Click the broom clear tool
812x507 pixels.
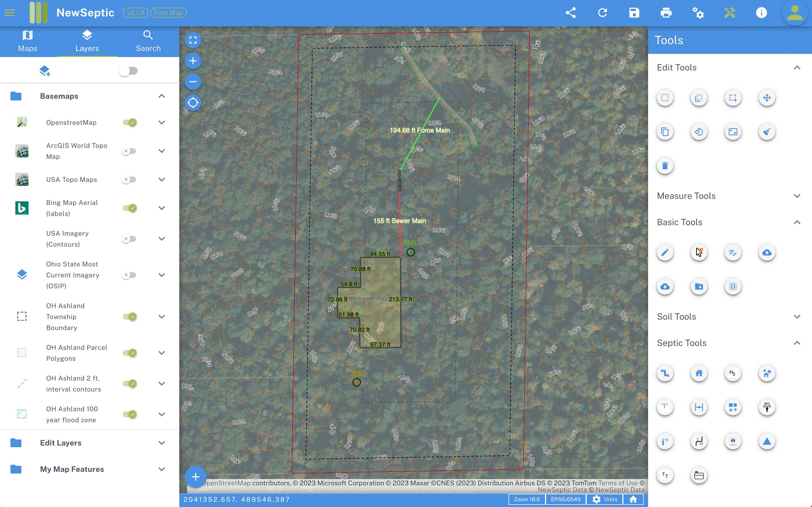(x=767, y=132)
